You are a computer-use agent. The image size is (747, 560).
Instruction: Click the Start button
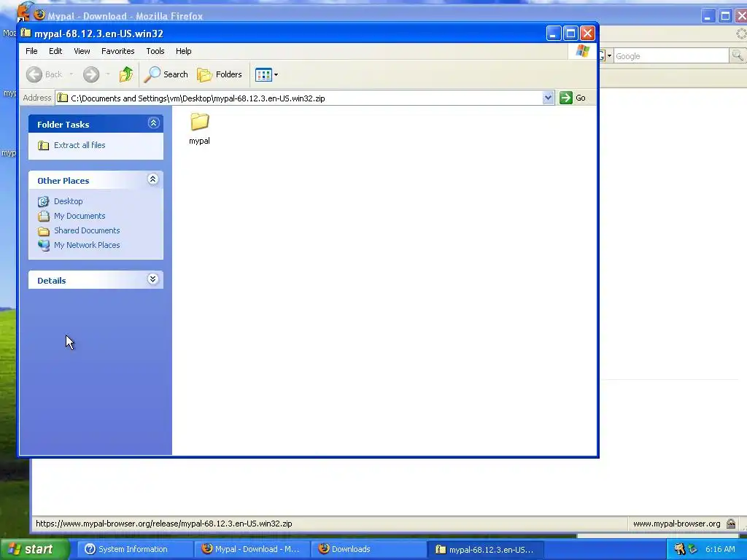pyautogui.click(x=34, y=549)
